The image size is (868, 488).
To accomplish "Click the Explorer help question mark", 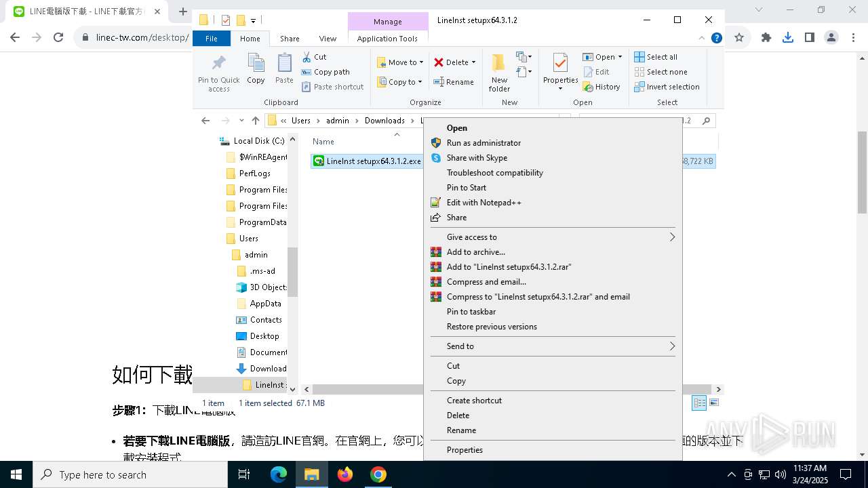I will (x=716, y=39).
